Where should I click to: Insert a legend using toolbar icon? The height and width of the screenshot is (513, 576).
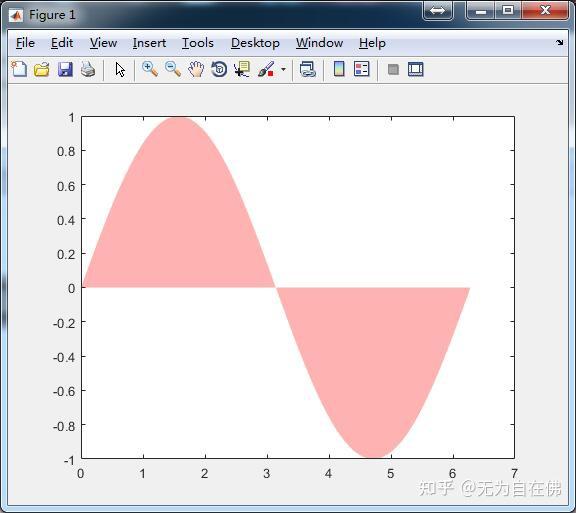pyautogui.click(x=362, y=69)
